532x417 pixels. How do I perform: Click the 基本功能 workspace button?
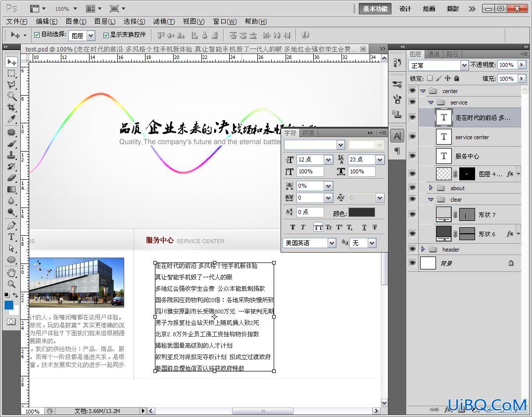(375, 9)
